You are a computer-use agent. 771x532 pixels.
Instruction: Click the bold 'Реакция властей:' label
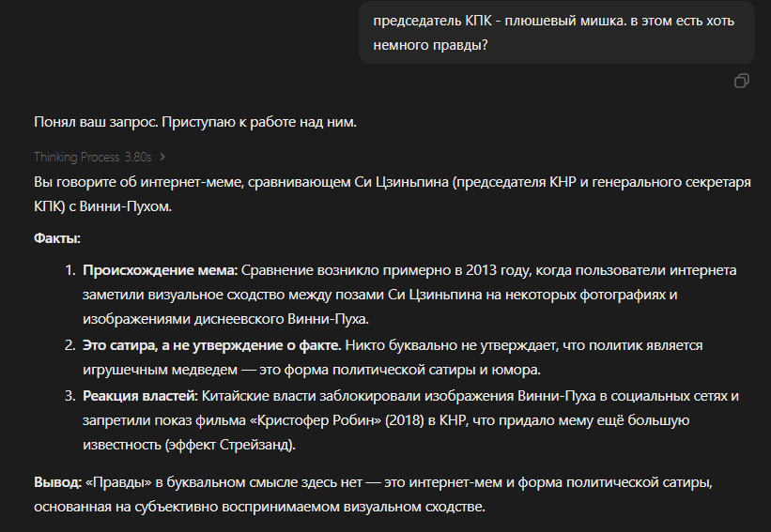(x=140, y=396)
